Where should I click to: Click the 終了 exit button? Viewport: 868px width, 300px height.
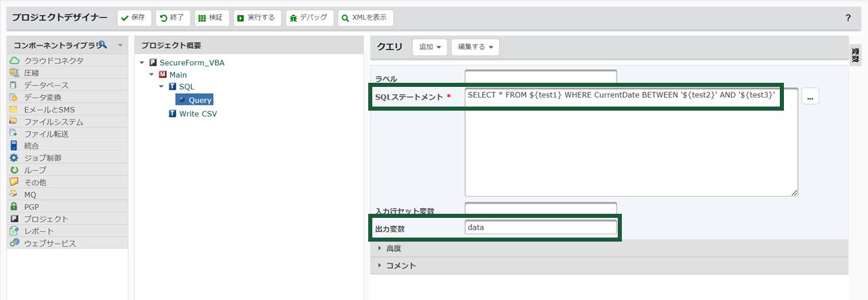[x=173, y=18]
